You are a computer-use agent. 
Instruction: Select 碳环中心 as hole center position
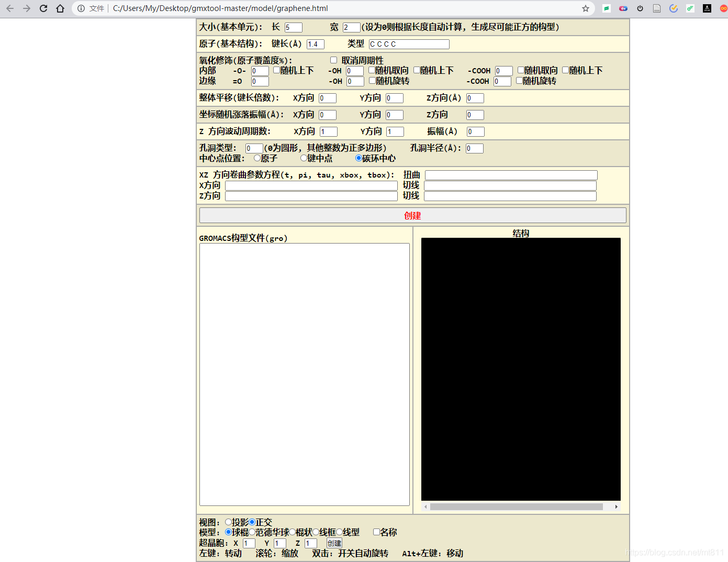(x=359, y=158)
